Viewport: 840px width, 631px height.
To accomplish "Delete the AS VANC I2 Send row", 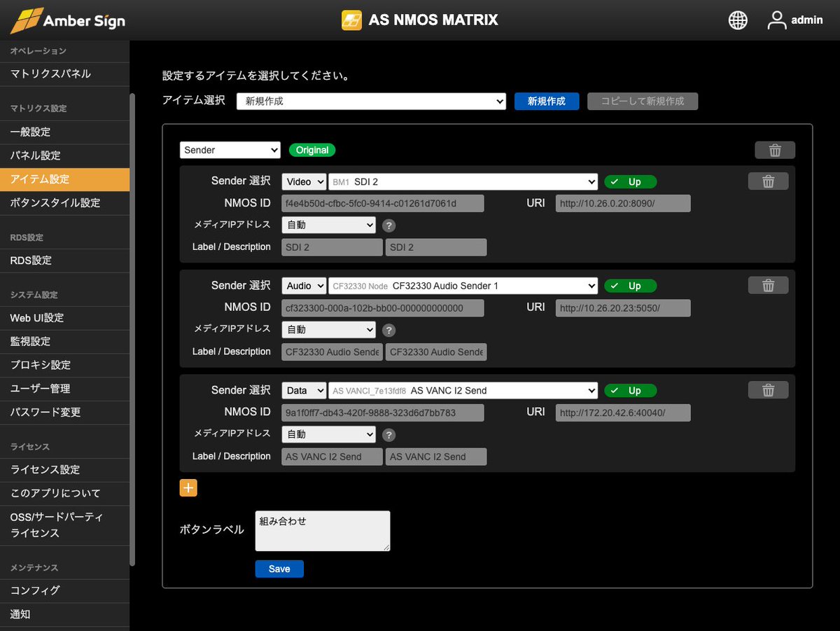I will pyautogui.click(x=768, y=390).
